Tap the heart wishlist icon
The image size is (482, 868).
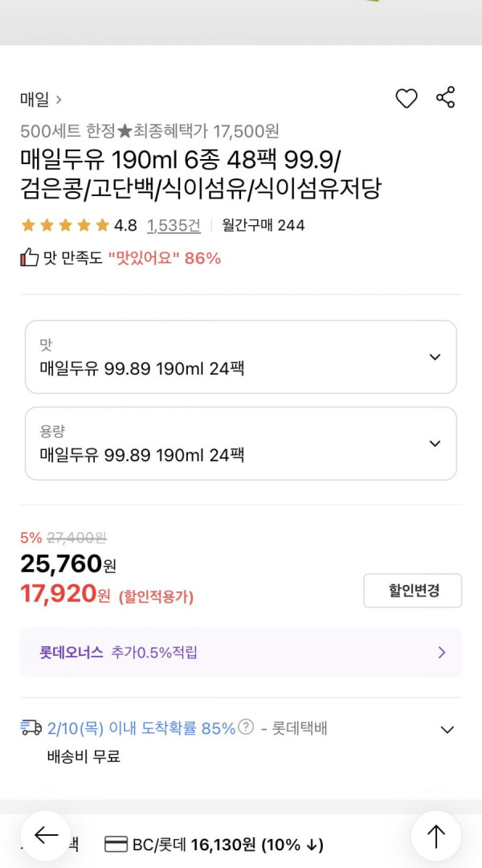tap(406, 99)
